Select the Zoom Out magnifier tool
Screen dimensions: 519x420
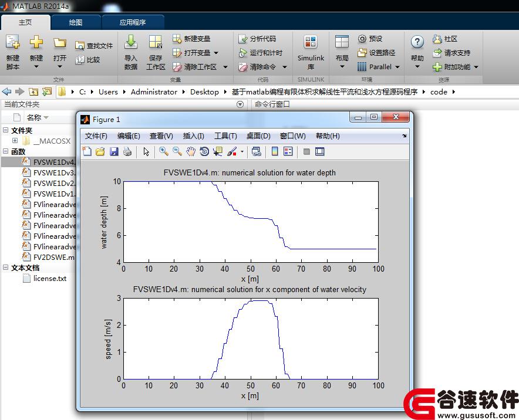tap(177, 151)
